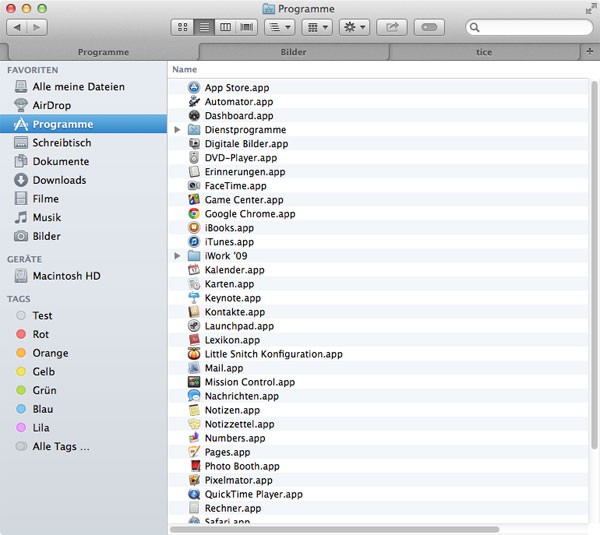The height and width of the screenshot is (535, 600).
Task: Select the iTunes.app icon
Action: coord(194,241)
